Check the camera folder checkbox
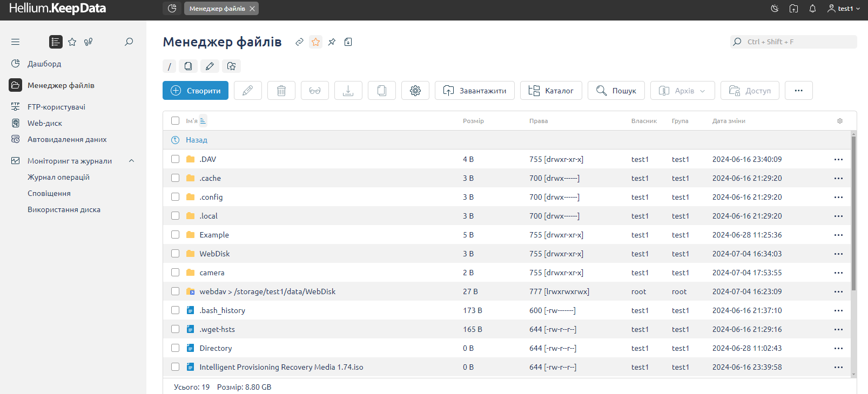The image size is (868, 394). pos(175,272)
